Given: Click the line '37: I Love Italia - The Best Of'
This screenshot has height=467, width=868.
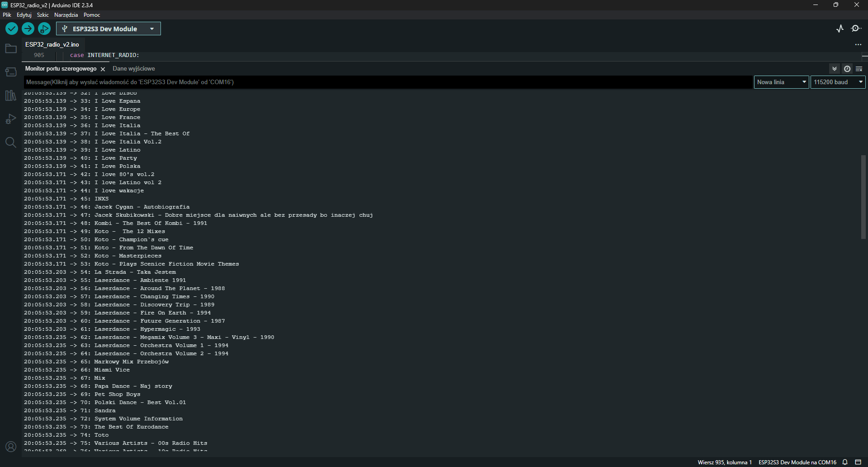Looking at the screenshot, I should pos(107,133).
